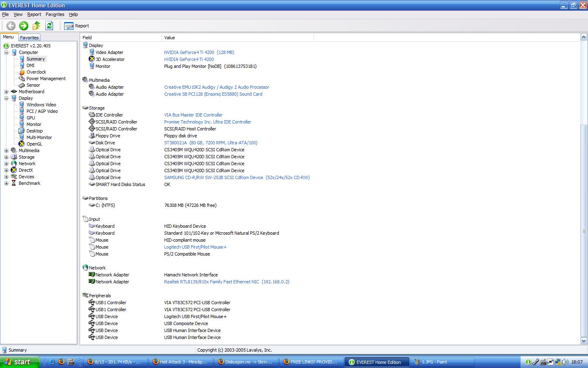Open the File menu
Image resolution: width=588 pixels, height=368 pixels.
point(5,14)
